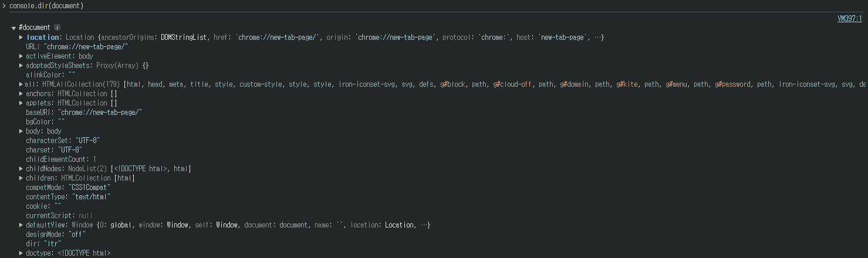Viewport: 868px width, 258px height.
Task: Select the cookie property row
Action: click(x=43, y=206)
